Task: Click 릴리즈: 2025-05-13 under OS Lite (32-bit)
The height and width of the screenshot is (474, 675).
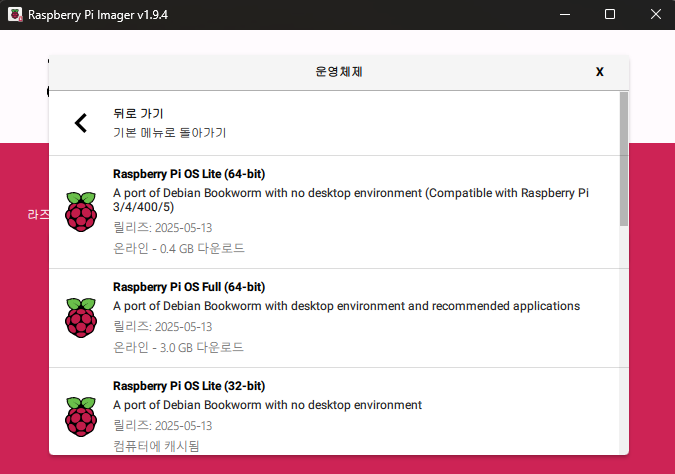Action: (163, 426)
